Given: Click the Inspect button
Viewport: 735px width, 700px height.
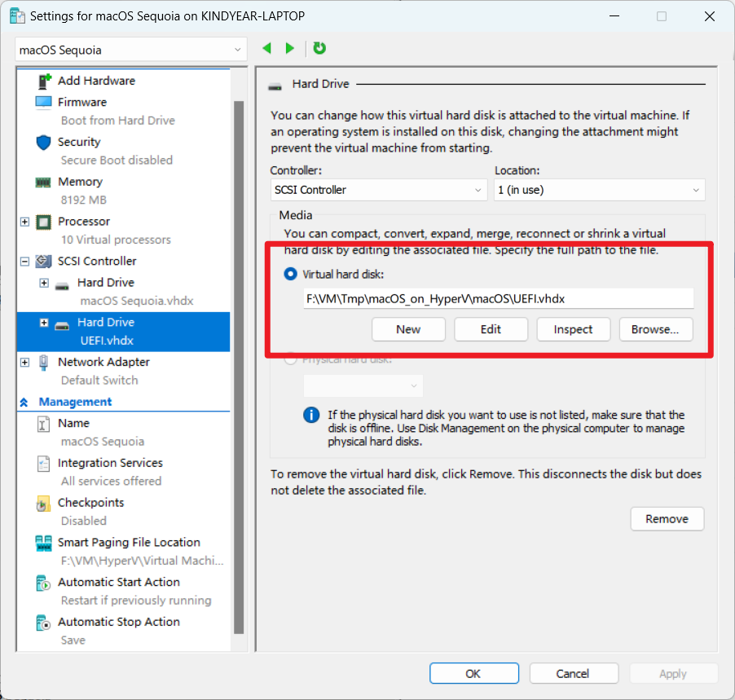Looking at the screenshot, I should coord(574,329).
